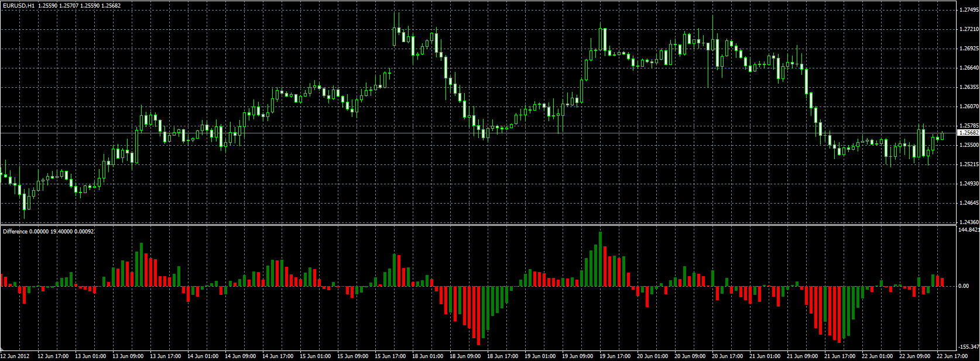Click the 19 Jun 09:00 time label
This screenshot has height=361, width=980.
[x=578, y=356]
